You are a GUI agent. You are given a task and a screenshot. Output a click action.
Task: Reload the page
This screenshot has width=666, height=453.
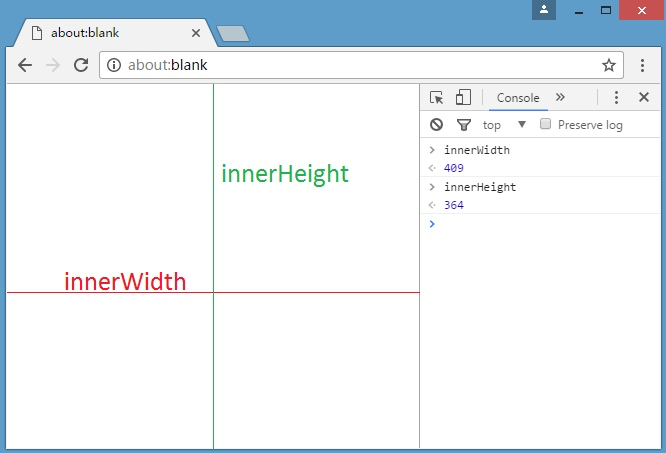pos(80,65)
